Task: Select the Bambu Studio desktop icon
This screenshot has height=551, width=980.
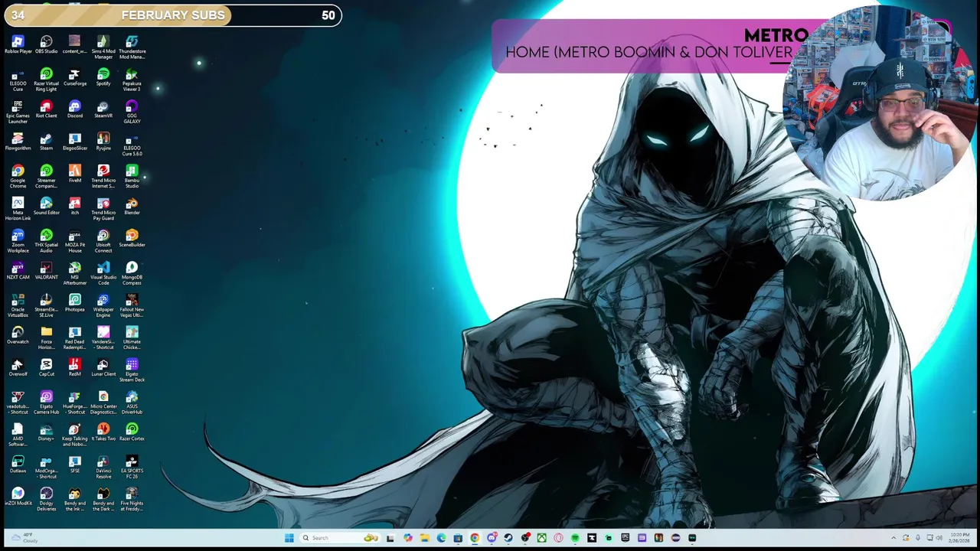Action: (x=132, y=176)
